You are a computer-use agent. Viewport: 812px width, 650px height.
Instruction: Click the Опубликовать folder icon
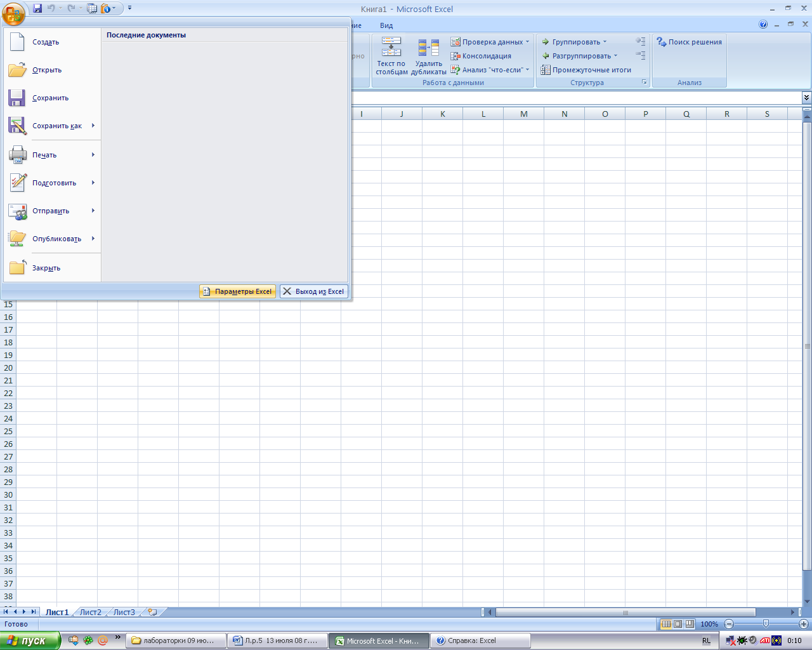[17, 239]
